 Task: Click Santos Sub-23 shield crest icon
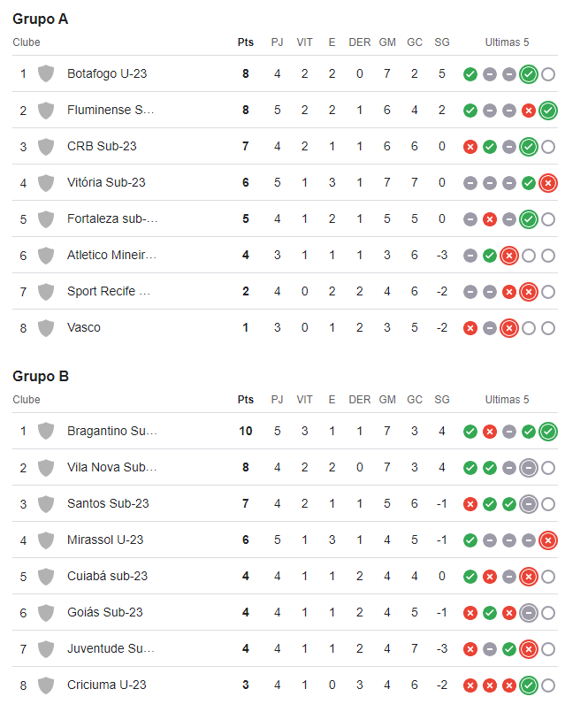point(46,503)
